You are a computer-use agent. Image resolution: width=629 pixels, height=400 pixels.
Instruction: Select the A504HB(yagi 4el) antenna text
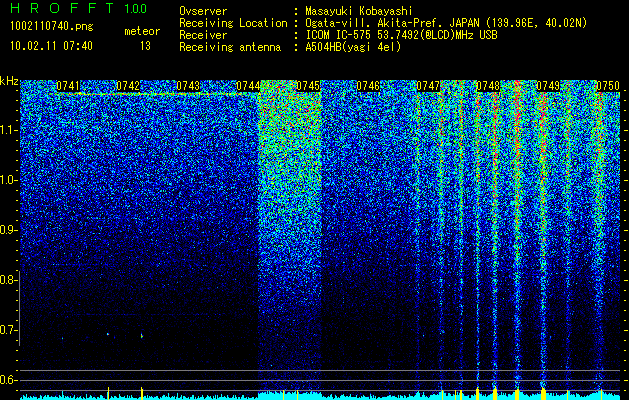(353, 47)
